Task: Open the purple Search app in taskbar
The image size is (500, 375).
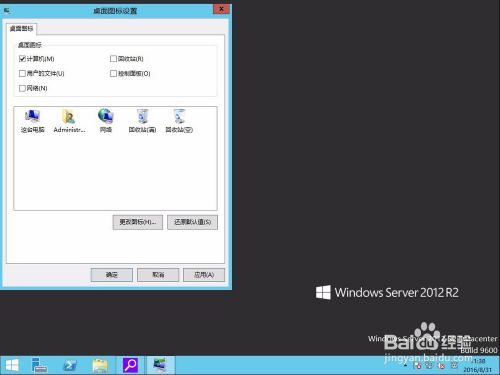Action: pyautogui.click(x=130, y=365)
